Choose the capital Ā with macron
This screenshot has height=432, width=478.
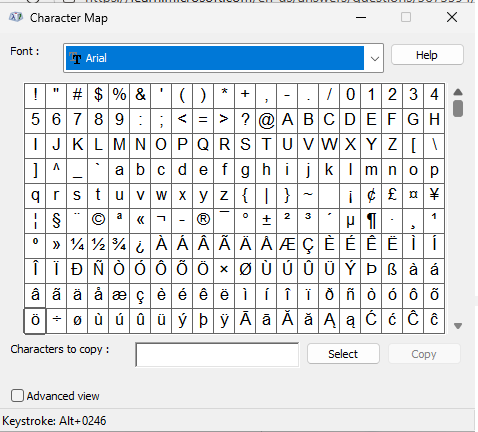pyautogui.click(x=245, y=320)
